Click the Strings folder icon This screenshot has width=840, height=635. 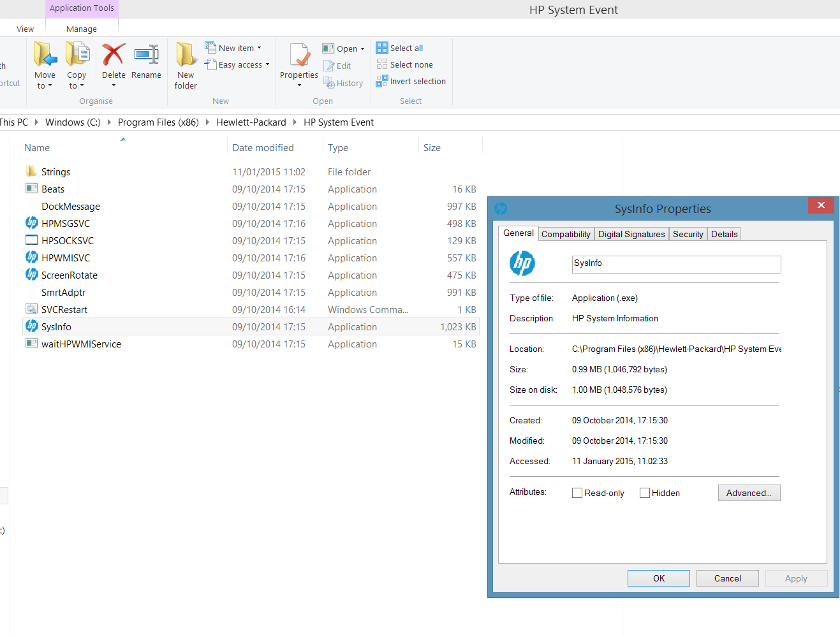31,172
